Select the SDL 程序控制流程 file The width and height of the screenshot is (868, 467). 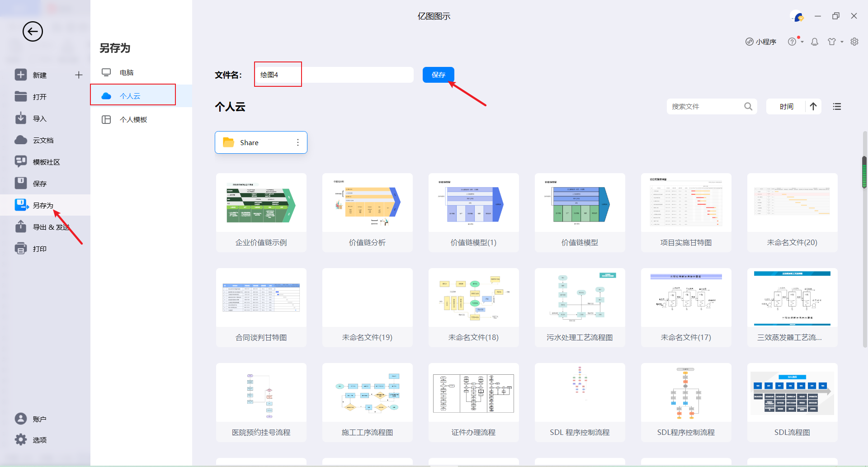(x=580, y=402)
